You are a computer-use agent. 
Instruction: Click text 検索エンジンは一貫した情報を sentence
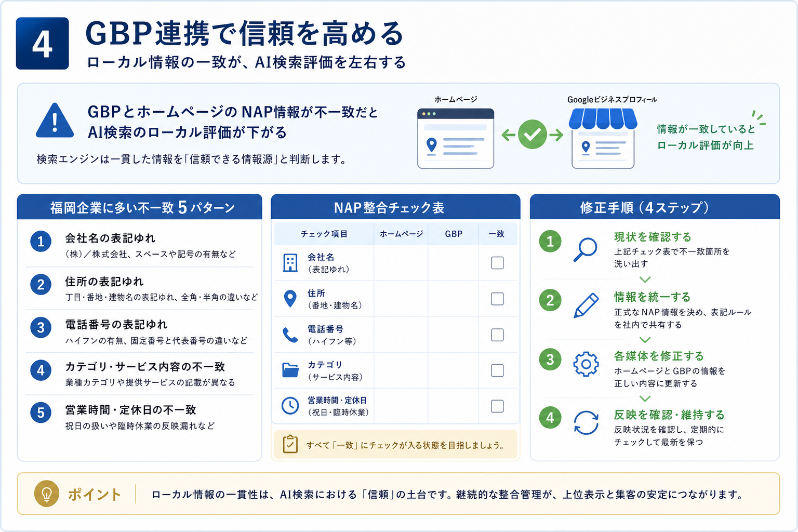[x=192, y=159]
